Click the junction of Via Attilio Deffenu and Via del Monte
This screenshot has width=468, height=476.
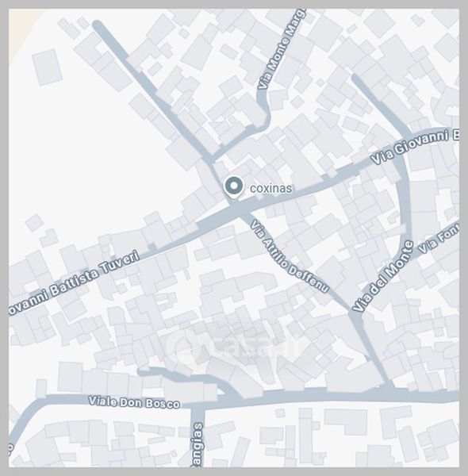355,315
